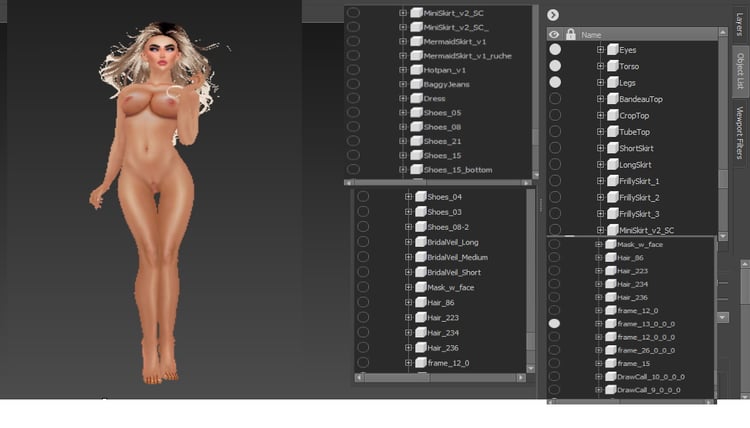The width and height of the screenshot is (750, 428).
Task: Switch to the Layers side tab
Action: (x=740, y=25)
